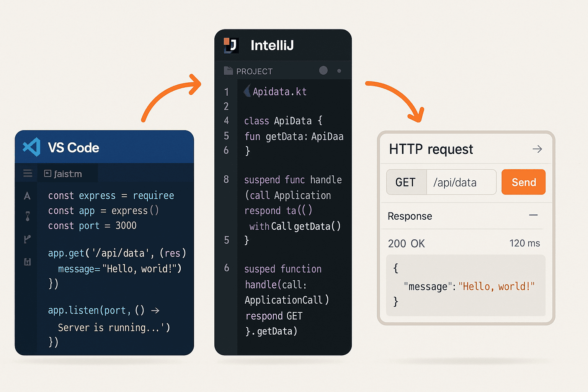The height and width of the screenshot is (392, 588).
Task: Select the PROJECT panel header
Action: tap(255, 71)
